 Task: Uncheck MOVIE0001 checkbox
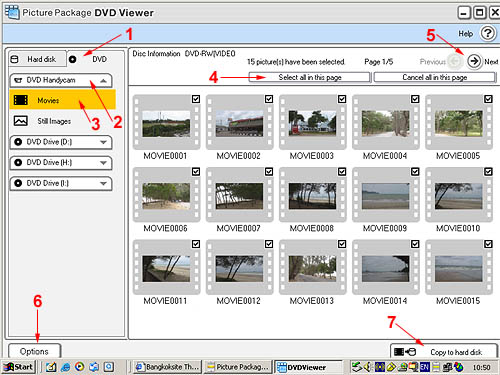(196, 99)
